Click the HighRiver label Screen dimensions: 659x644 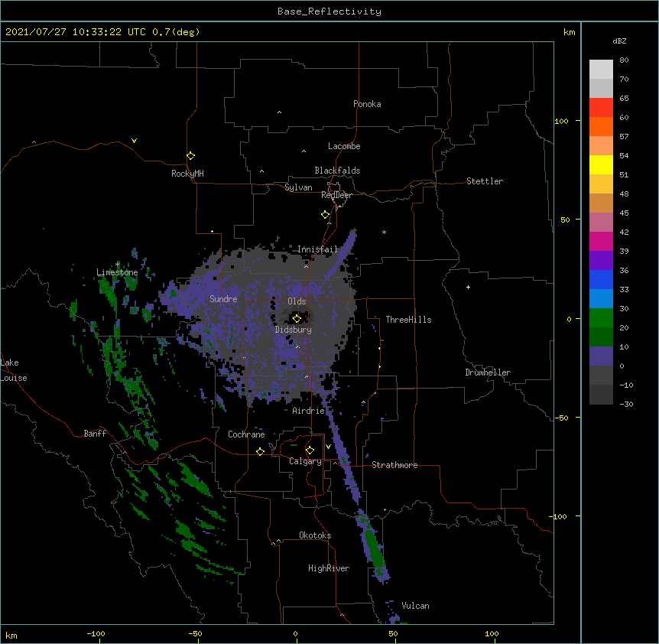(x=329, y=568)
